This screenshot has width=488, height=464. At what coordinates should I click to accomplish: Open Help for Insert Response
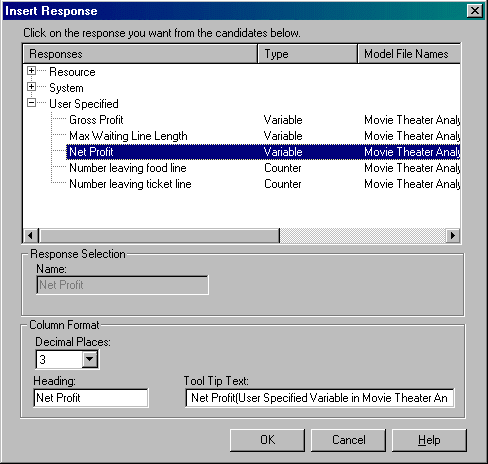[x=429, y=440]
